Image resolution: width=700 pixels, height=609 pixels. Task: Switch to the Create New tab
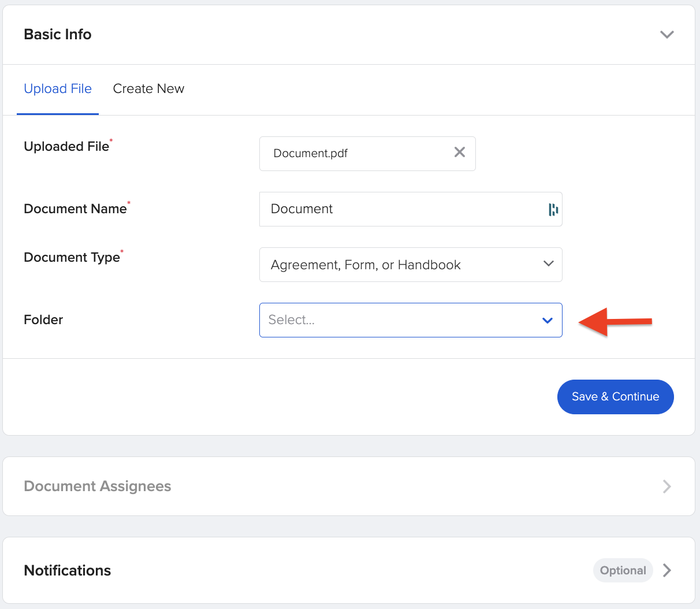(148, 88)
